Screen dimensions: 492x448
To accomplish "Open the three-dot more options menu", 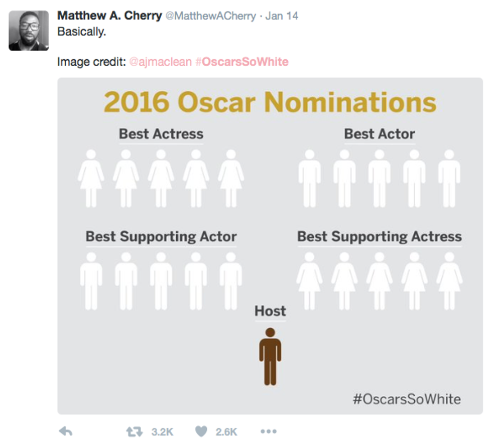I will (269, 431).
